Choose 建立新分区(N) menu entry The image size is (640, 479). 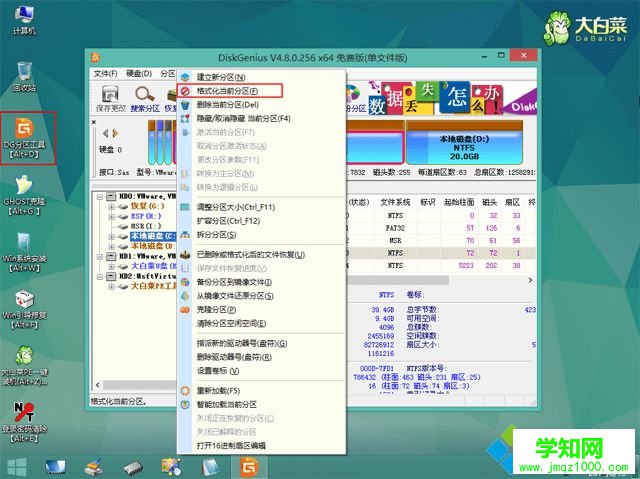tap(261, 77)
